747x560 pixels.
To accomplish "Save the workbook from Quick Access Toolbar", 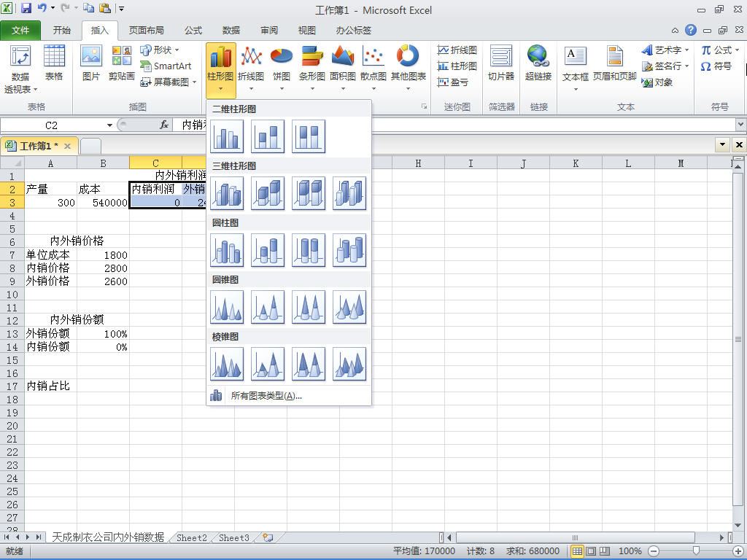I will 26,8.
